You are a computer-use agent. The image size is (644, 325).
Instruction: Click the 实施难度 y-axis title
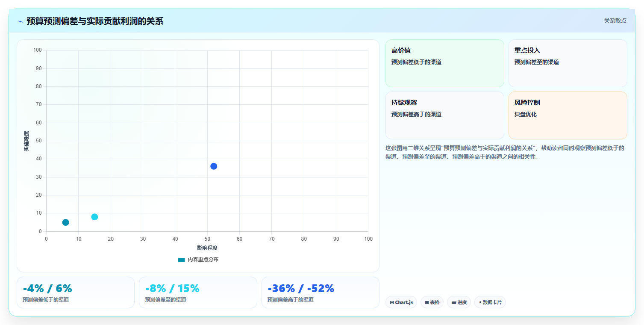26,141
